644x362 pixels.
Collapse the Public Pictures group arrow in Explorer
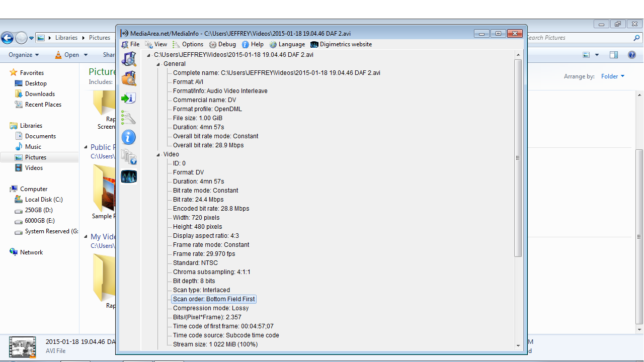pos(86,147)
